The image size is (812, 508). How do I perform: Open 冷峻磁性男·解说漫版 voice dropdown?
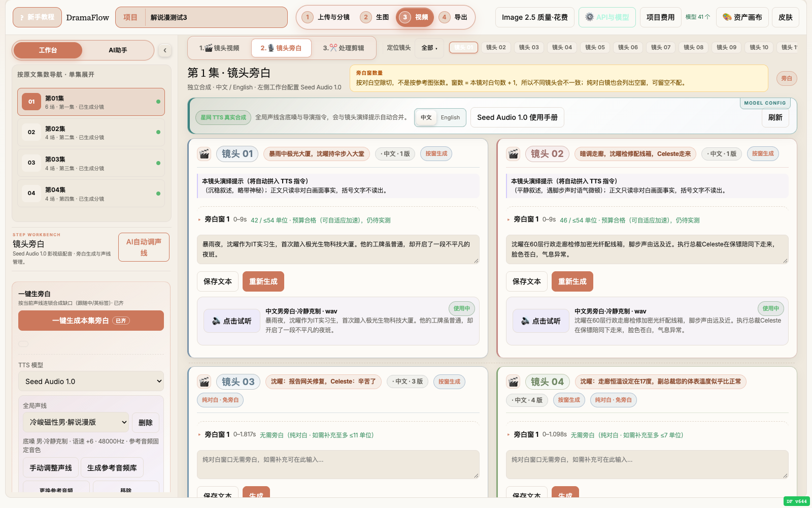pos(76,422)
